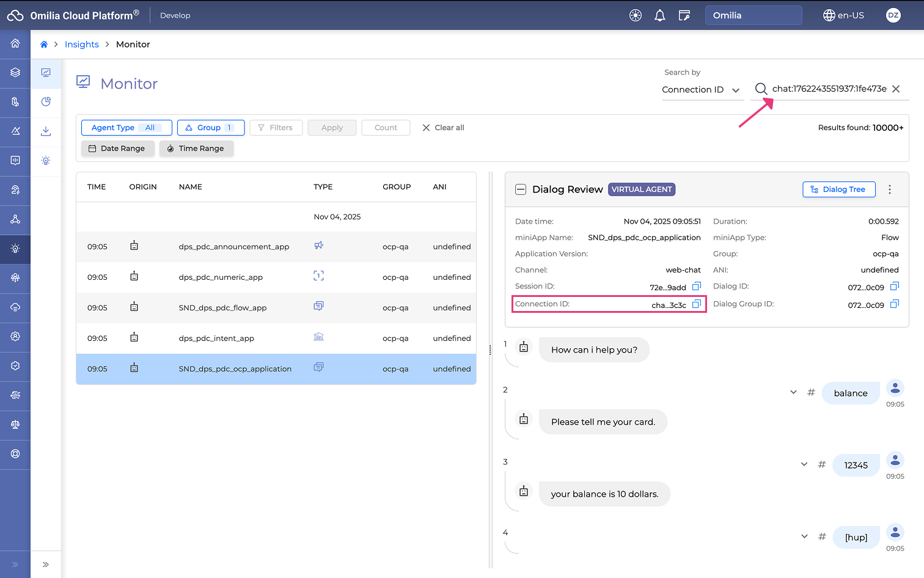Viewport: 924px width, 578px height.
Task: Open the Date Range filter
Action: [x=117, y=148]
